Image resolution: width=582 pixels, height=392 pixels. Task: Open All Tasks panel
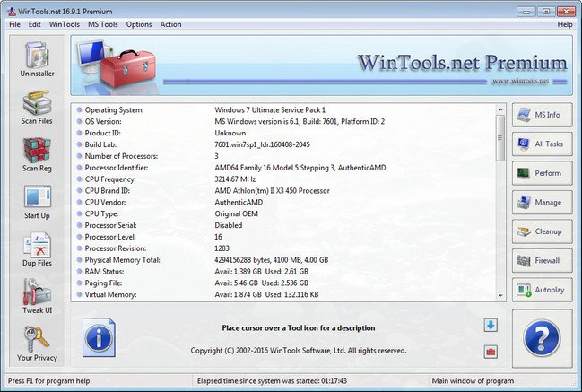pos(542,144)
